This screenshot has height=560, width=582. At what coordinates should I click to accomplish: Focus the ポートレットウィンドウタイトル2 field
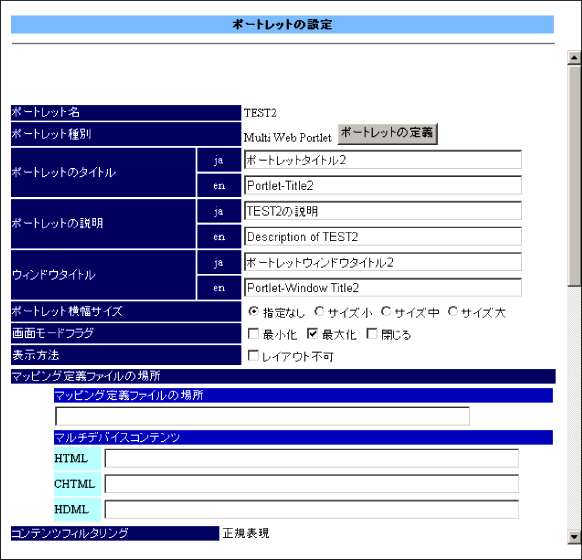(x=383, y=262)
